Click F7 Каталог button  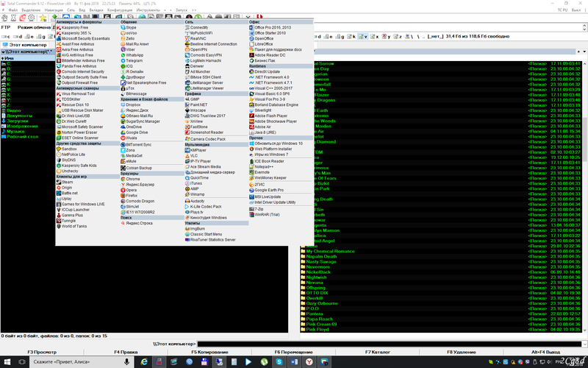point(378,352)
